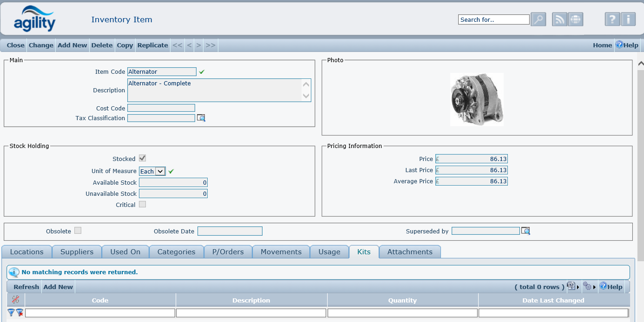
Task: Open the information 'i' icon
Action: [628, 19]
